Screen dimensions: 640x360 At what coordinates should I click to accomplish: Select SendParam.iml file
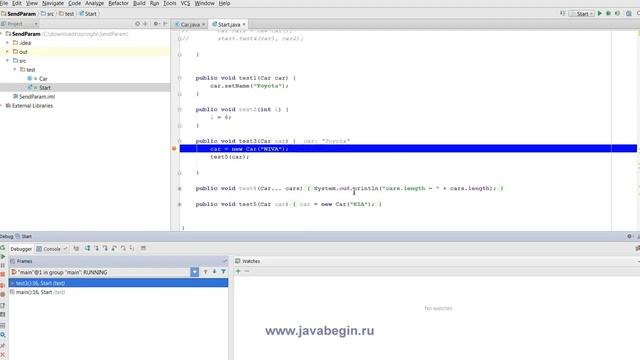[34, 97]
